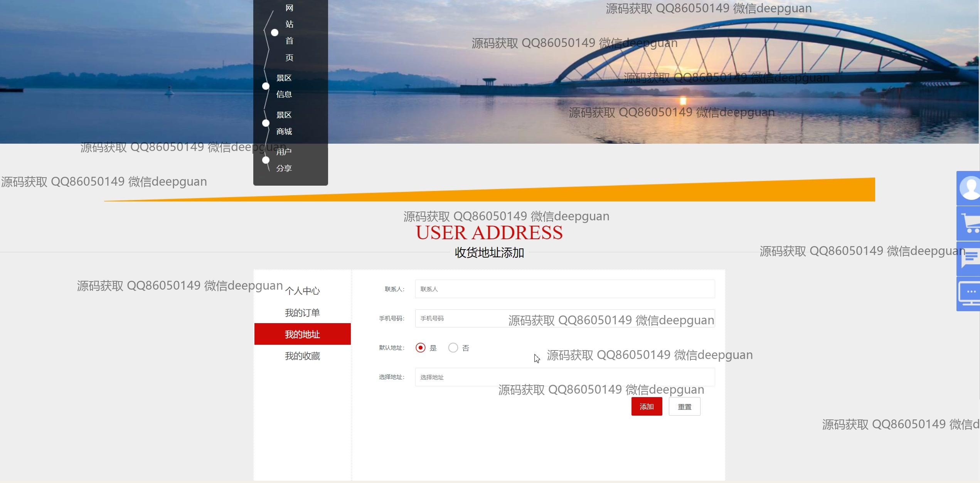Click the red 添加 button

[647, 406]
